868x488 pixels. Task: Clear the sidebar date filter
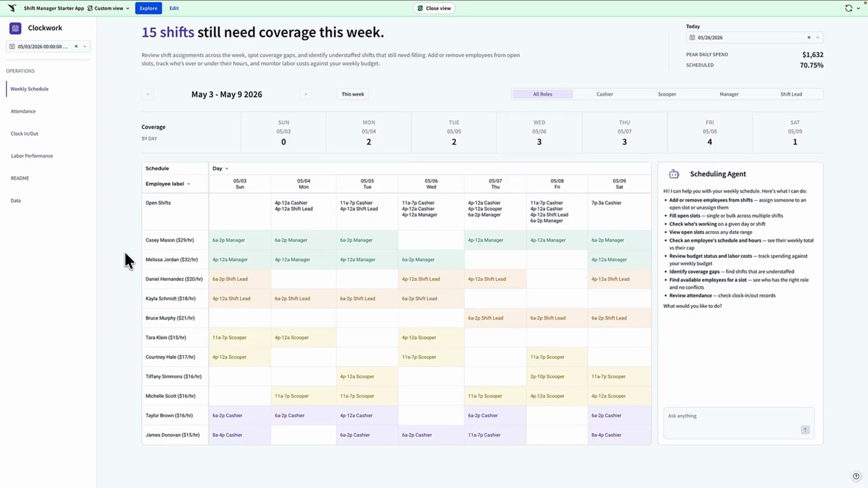pos(76,47)
